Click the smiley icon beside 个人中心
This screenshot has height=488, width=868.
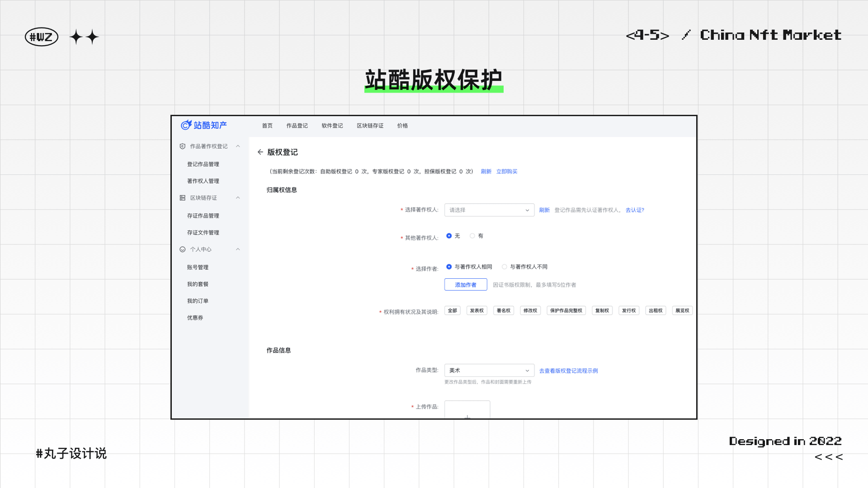183,249
